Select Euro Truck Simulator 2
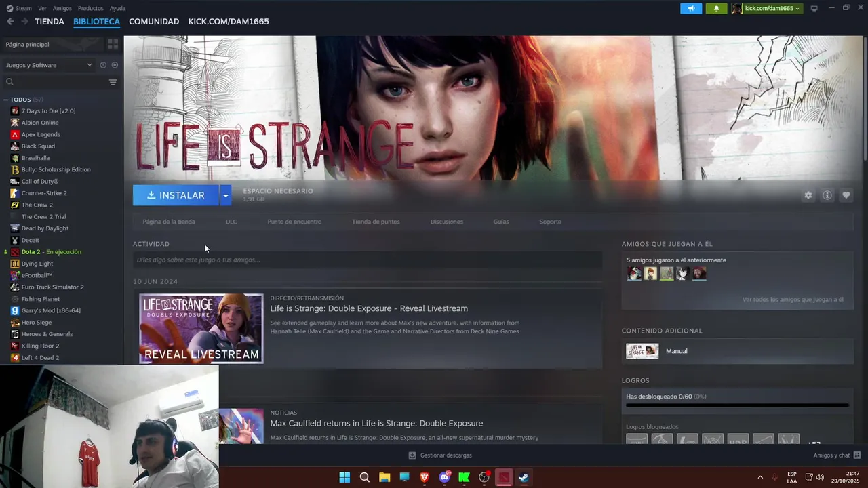The width and height of the screenshot is (868, 488). pos(53,287)
